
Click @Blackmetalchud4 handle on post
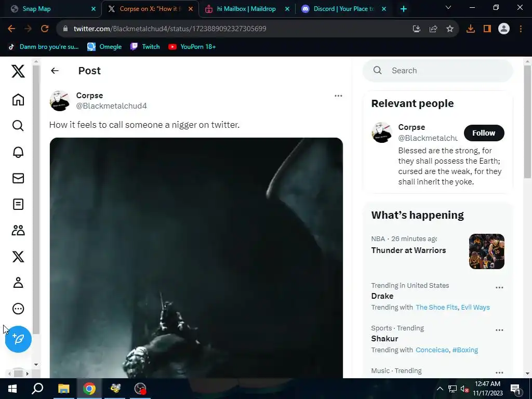pos(111,106)
